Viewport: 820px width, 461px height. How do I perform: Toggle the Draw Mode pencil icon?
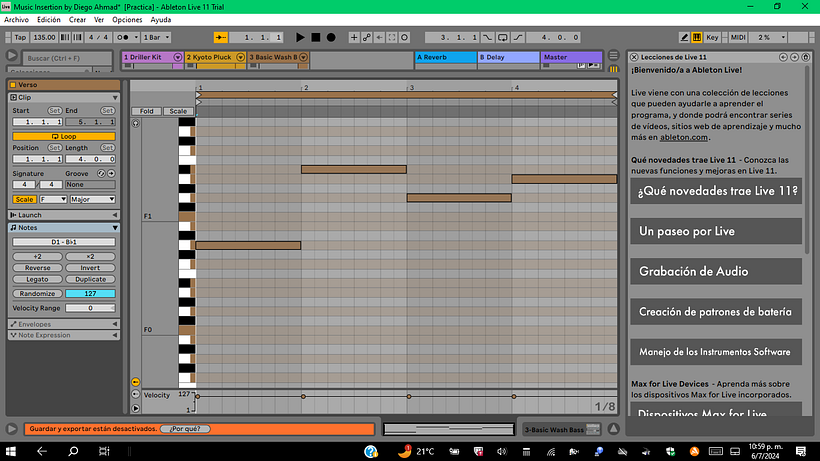[684, 37]
